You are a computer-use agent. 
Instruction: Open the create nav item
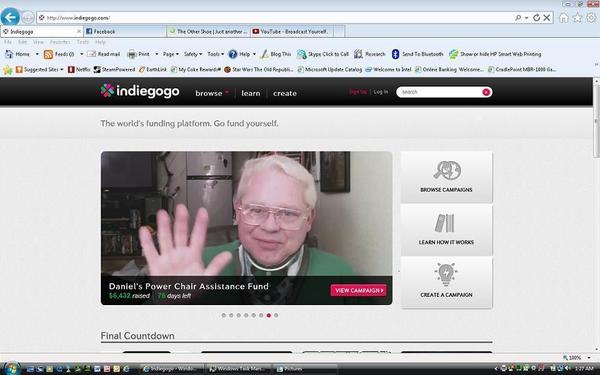285,93
